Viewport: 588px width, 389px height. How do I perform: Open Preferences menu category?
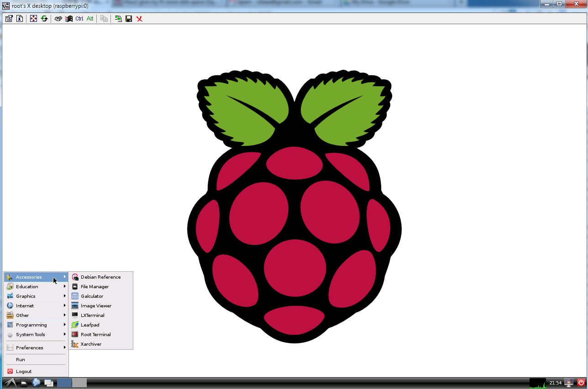point(36,348)
